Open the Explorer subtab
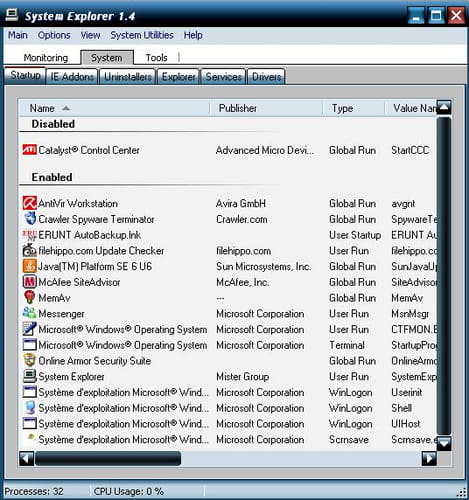 point(178,77)
